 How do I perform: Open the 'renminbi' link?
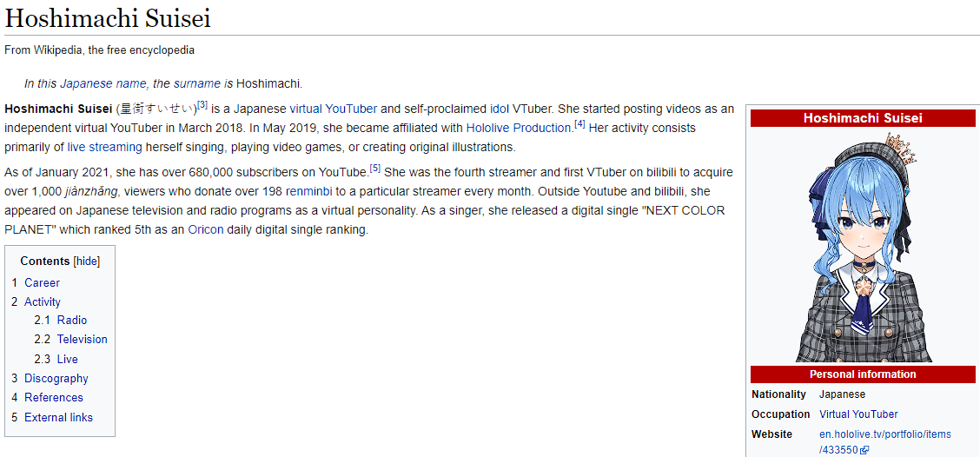coord(308,190)
